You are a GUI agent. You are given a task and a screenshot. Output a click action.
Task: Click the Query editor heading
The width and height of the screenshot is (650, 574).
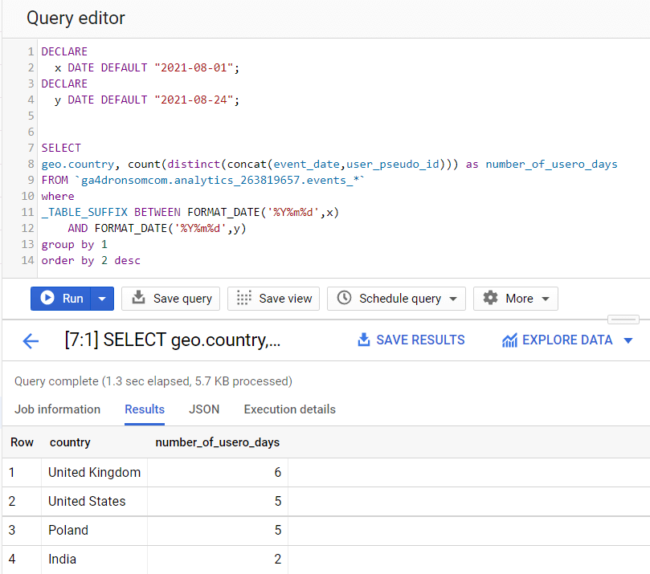75,18
